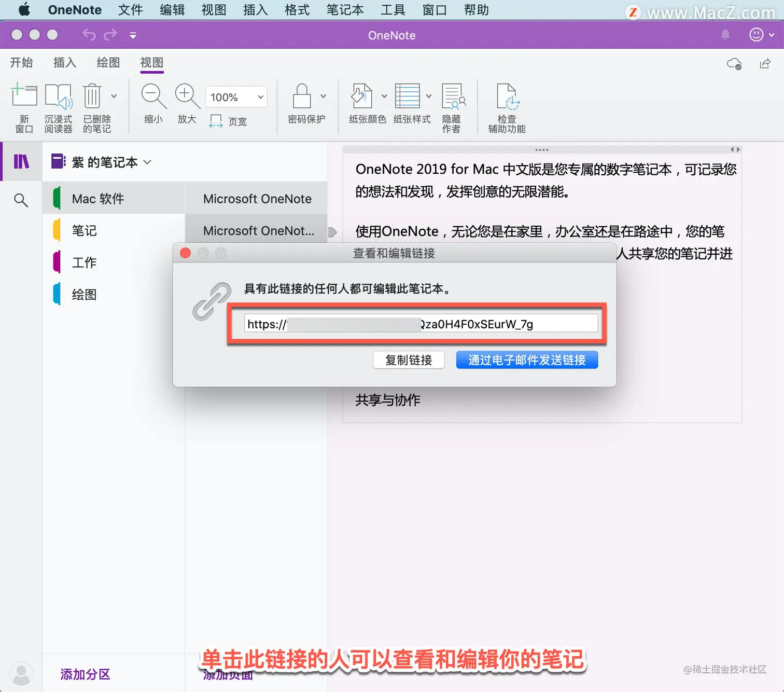784x692 pixels.
Task: Open the 窗口 menu
Action: tap(435, 10)
